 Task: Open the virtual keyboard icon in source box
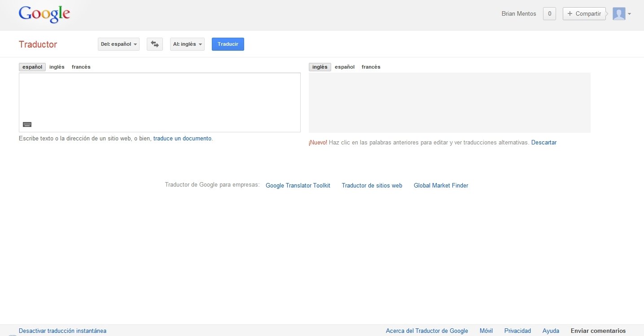click(27, 124)
